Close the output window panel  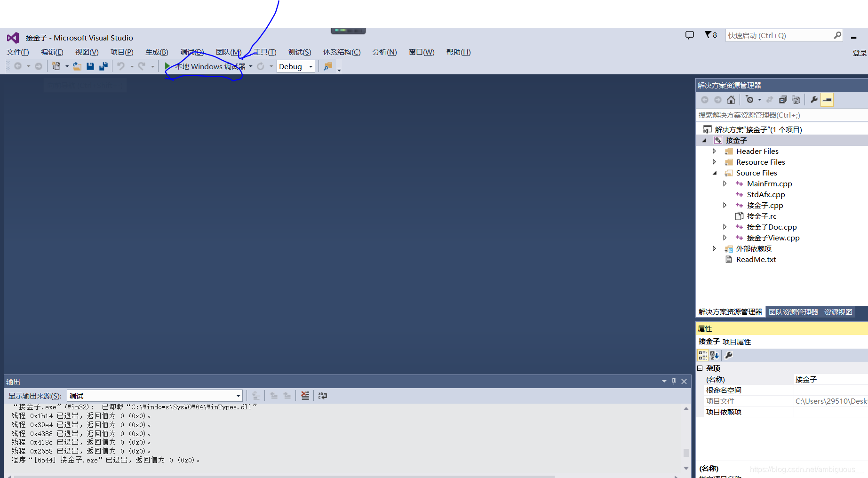click(684, 382)
